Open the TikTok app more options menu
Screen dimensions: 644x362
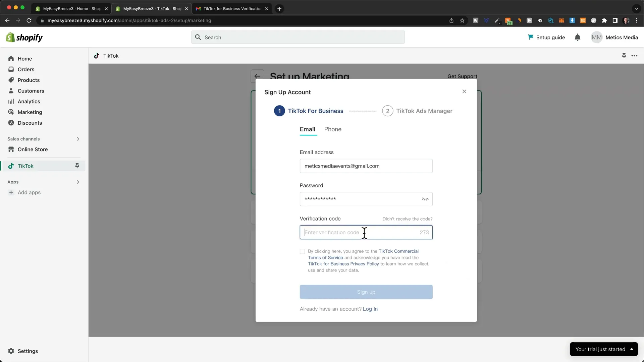[634, 56]
